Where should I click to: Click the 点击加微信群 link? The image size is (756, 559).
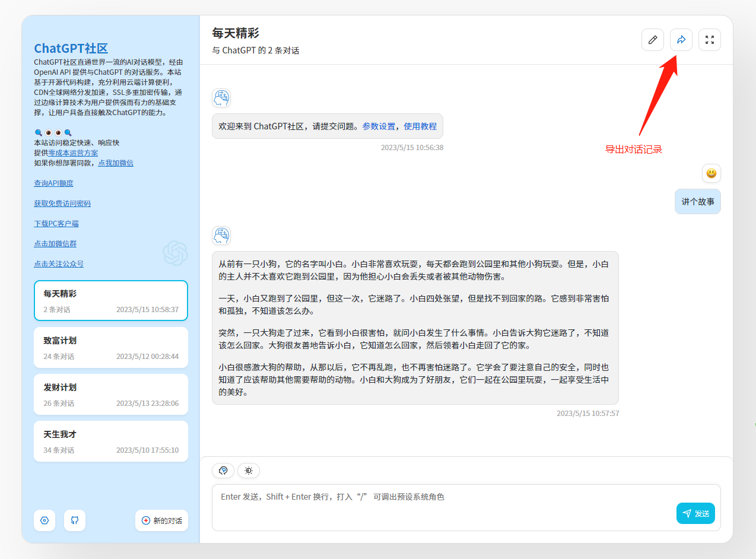[55, 244]
